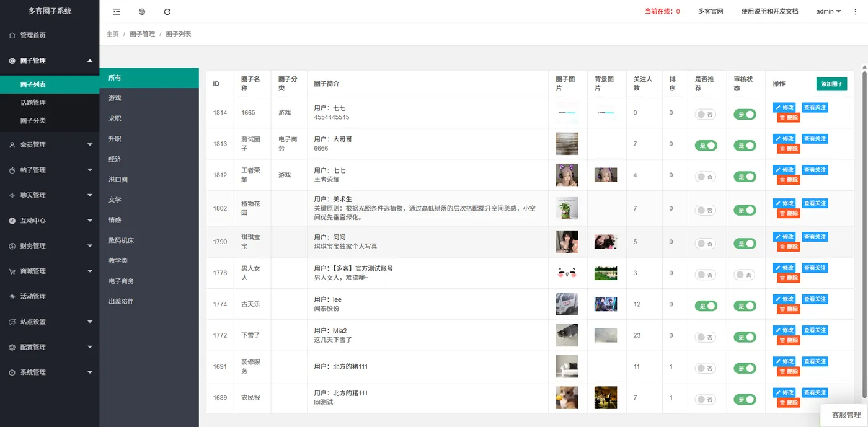868x427 pixels.
Task: Filter circles by 出差陪伴 category
Action: tap(149, 301)
